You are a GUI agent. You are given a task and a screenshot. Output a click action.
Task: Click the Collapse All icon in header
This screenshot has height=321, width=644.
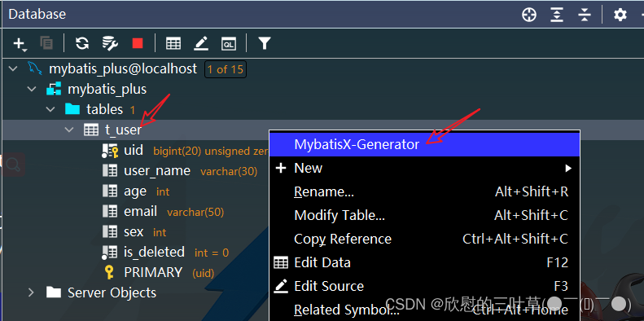click(584, 15)
